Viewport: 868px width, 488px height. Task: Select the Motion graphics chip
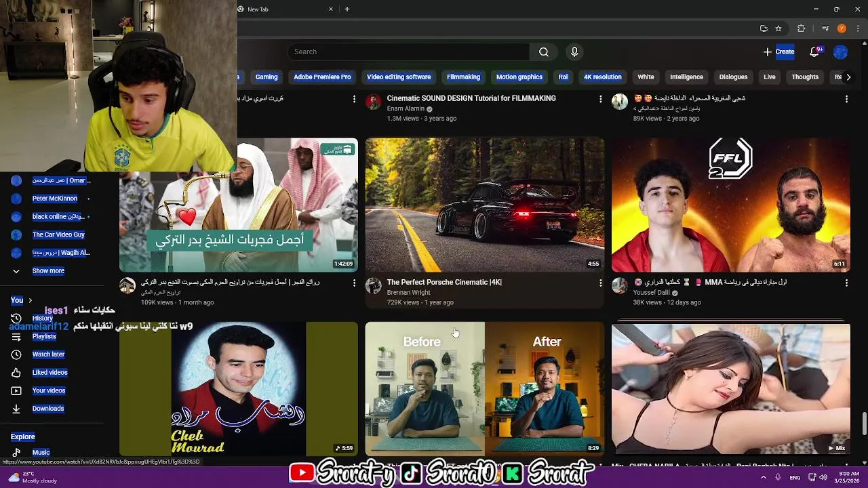[x=519, y=77]
